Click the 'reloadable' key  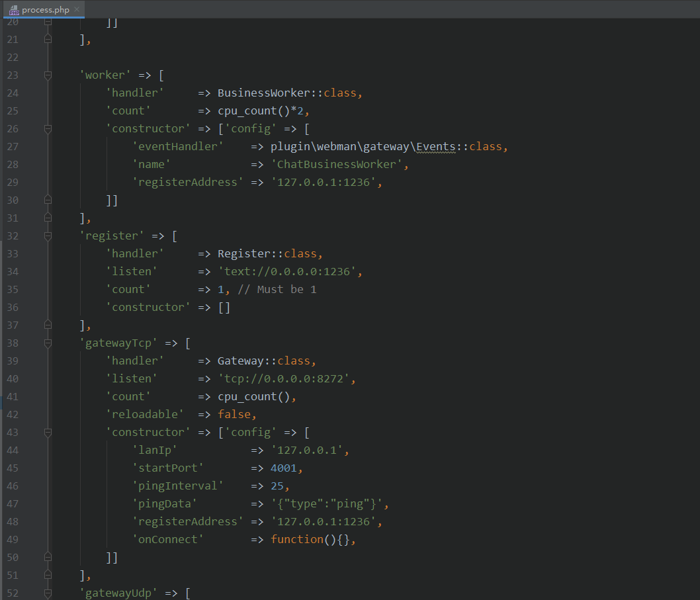145,414
